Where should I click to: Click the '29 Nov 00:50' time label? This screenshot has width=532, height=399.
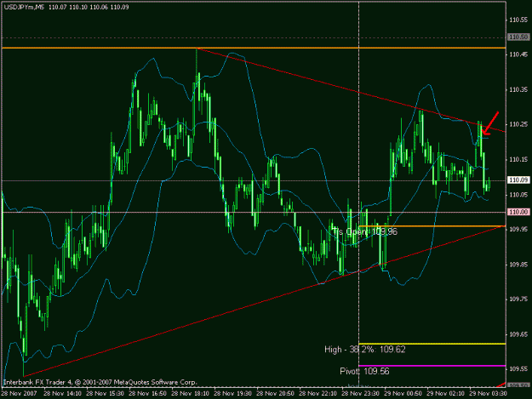(403, 394)
